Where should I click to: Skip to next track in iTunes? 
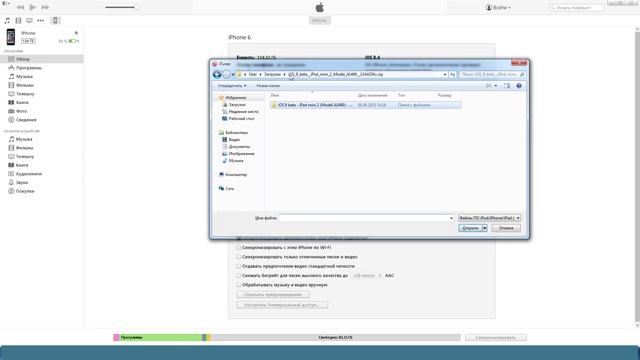pyautogui.click(x=45, y=7)
